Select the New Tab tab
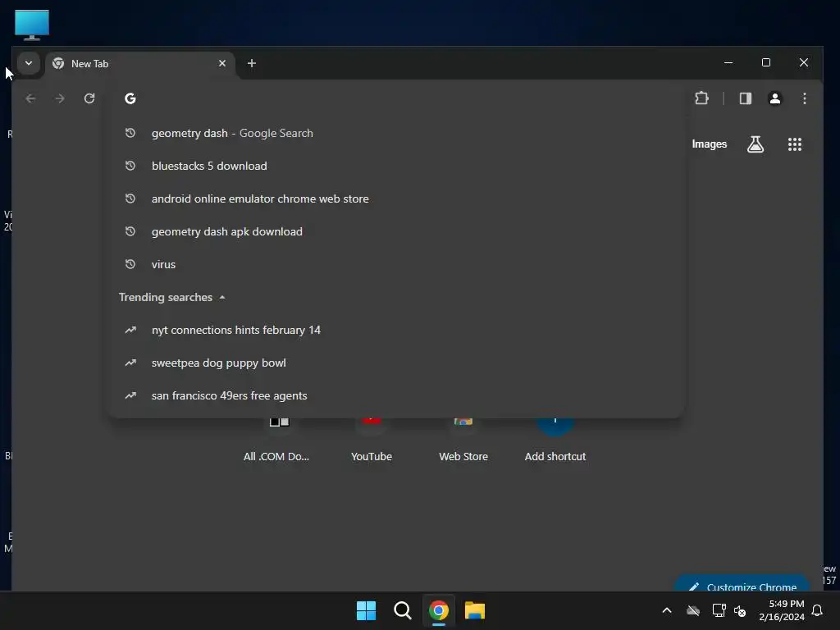Image resolution: width=840 pixels, height=630 pixels. click(140, 64)
